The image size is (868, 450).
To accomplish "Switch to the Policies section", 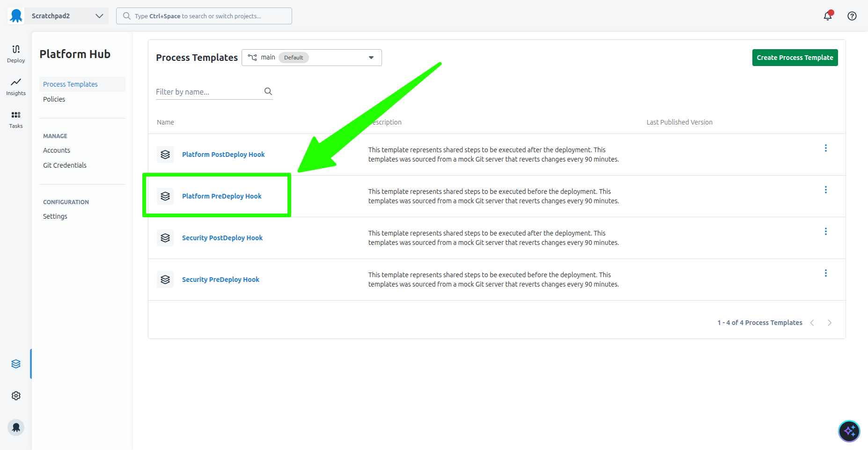I will click(x=54, y=99).
